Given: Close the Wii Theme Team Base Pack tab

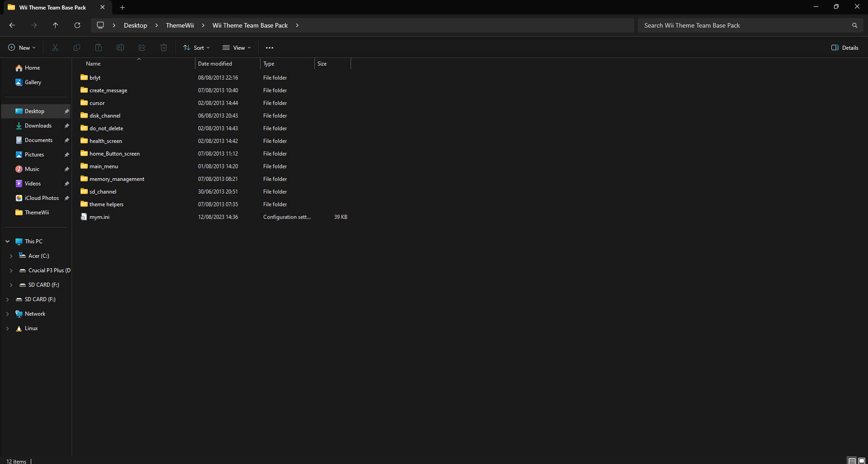Looking at the screenshot, I should click(x=102, y=7).
